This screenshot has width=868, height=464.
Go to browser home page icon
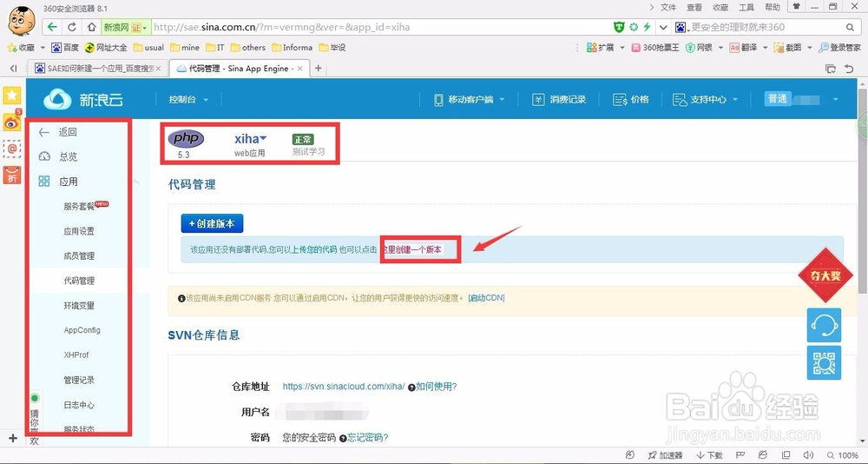tap(91, 27)
